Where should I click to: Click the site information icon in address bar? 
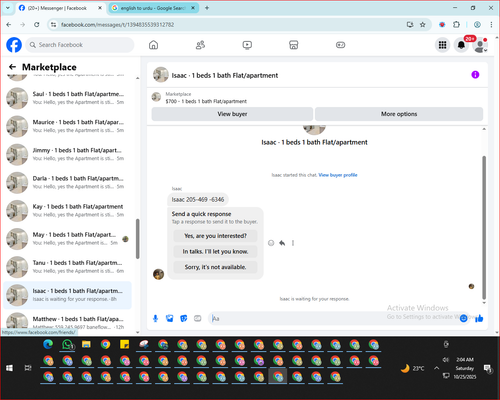[53, 25]
